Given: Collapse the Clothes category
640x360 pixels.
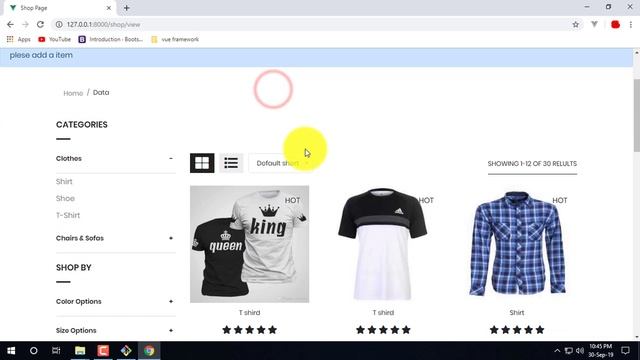Looking at the screenshot, I should pyautogui.click(x=171, y=158).
